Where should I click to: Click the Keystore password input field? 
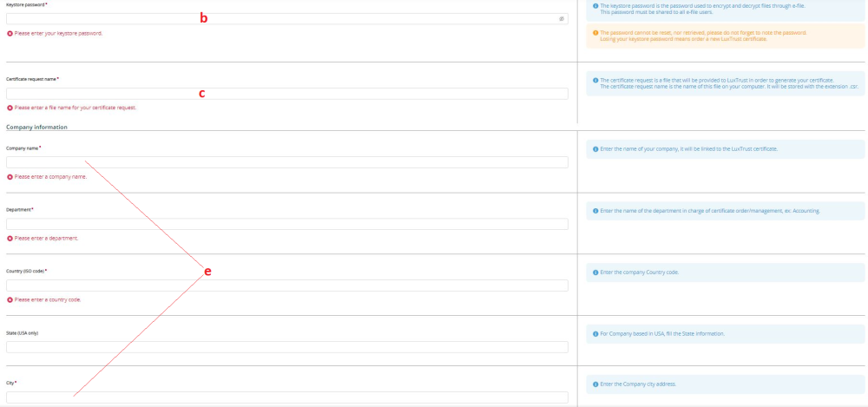[x=286, y=19]
